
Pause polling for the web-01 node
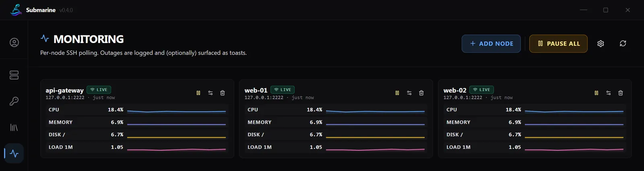pyautogui.click(x=397, y=93)
